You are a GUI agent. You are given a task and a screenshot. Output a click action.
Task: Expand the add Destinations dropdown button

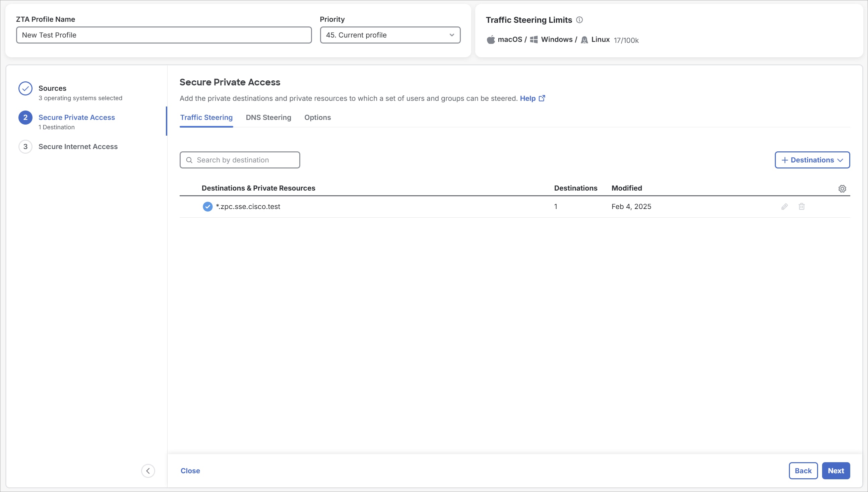(x=812, y=160)
